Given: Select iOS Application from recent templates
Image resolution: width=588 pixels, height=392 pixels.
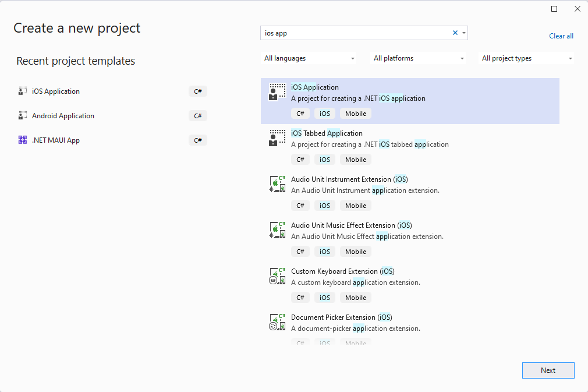Looking at the screenshot, I should click(x=56, y=91).
